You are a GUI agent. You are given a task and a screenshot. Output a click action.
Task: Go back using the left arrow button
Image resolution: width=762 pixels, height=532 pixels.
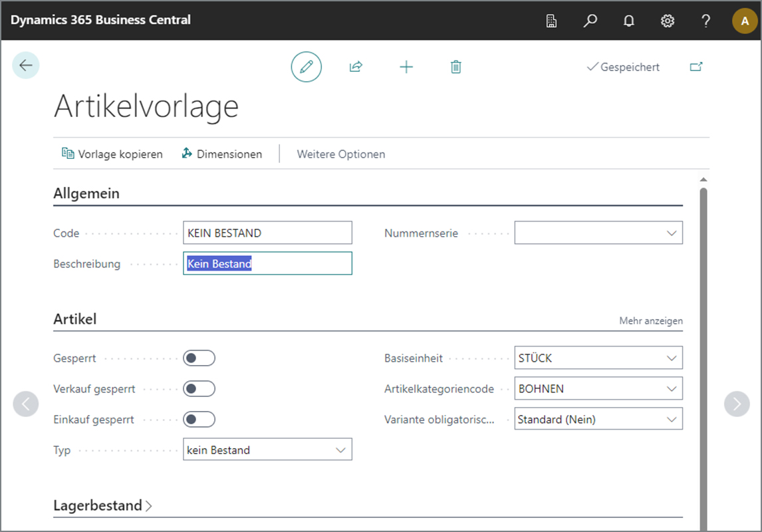26,65
